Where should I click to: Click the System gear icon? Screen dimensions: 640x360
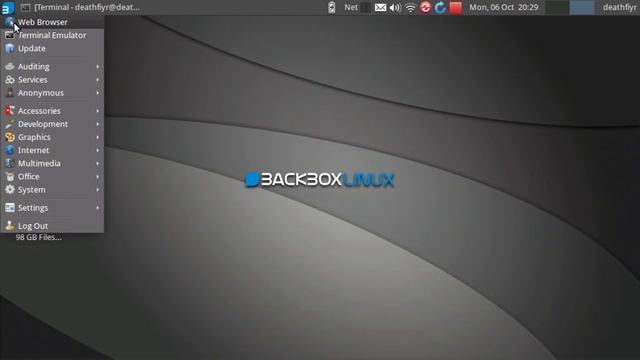coord(10,190)
